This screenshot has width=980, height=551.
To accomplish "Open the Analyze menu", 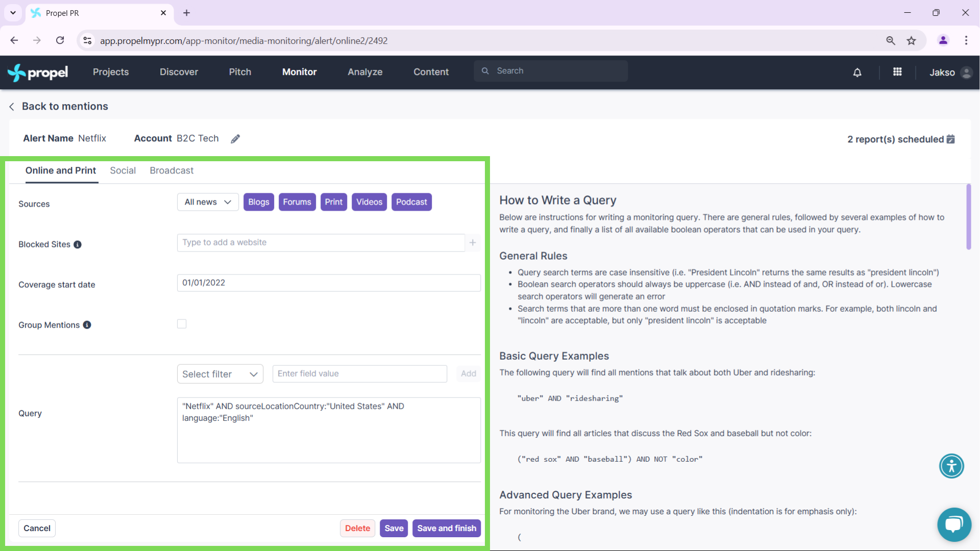I will point(365,72).
